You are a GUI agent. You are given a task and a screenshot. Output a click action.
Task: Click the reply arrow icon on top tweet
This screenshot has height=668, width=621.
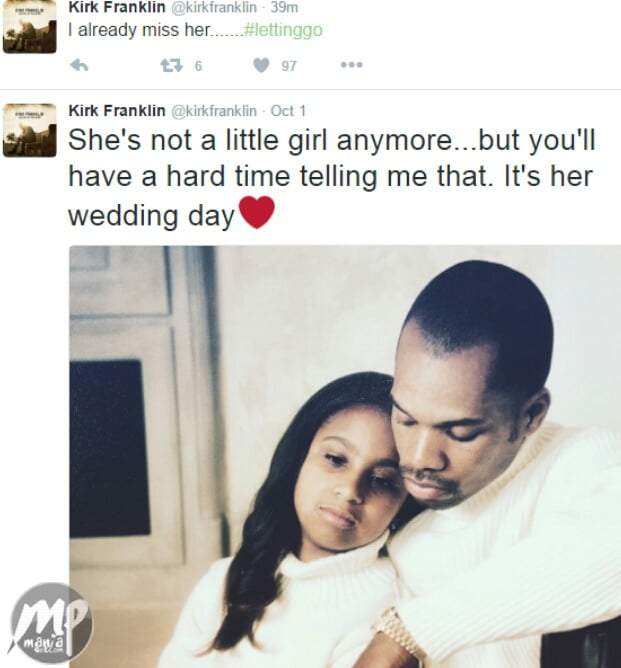tap(79, 65)
